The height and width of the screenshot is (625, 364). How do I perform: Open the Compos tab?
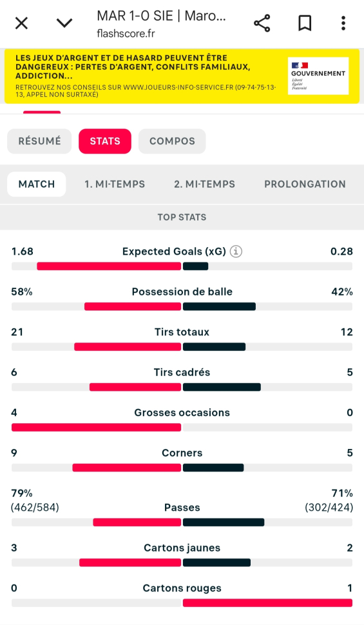click(172, 141)
